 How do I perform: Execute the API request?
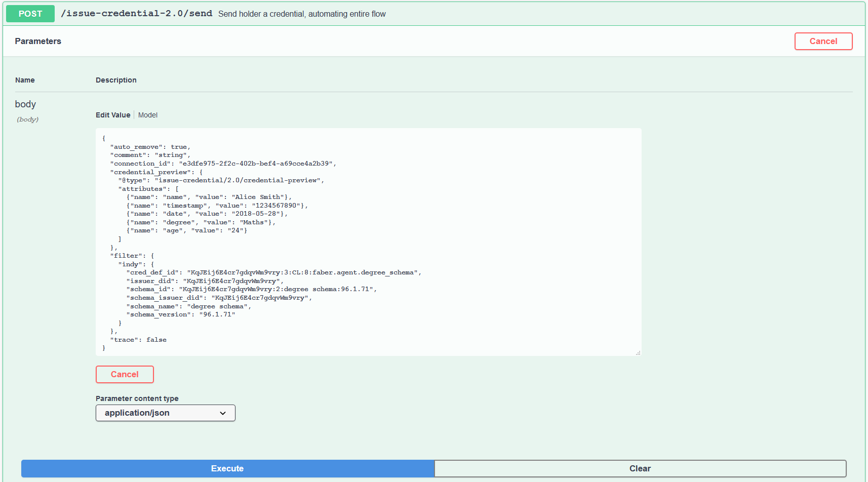227,468
